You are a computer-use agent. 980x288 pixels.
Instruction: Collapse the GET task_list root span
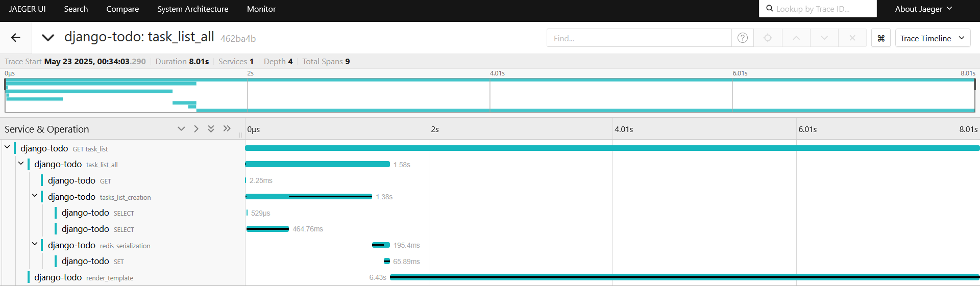[7, 147]
